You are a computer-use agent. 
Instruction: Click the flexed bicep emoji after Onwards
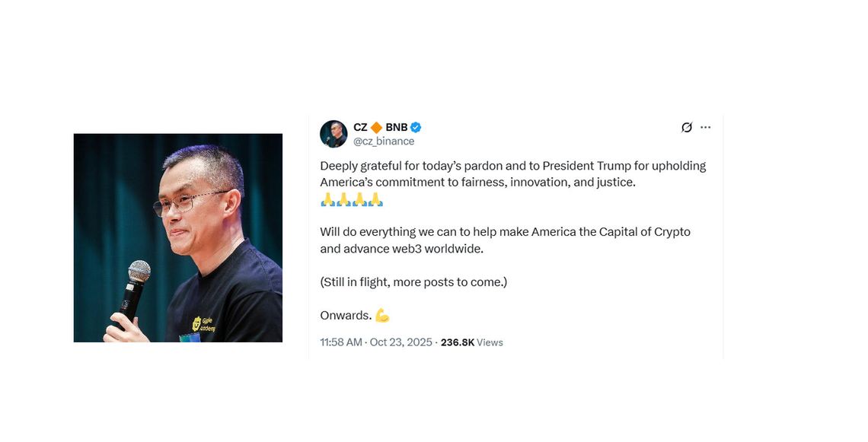click(x=381, y=314)
